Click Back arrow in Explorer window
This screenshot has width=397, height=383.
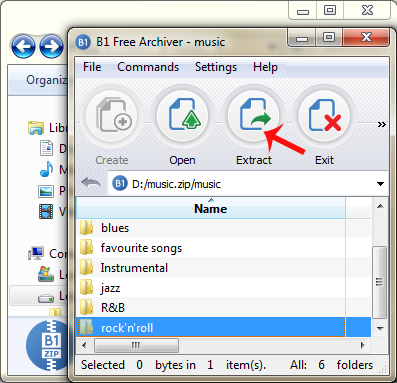click(x=23, y=46)
